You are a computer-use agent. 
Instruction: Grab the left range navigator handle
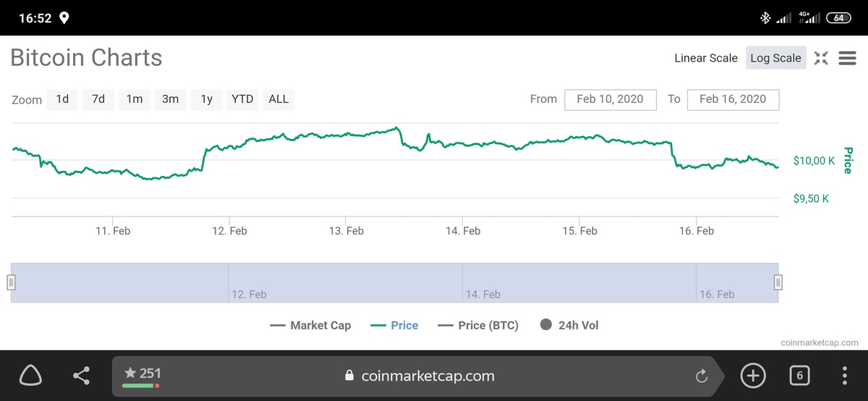[11, 282]
